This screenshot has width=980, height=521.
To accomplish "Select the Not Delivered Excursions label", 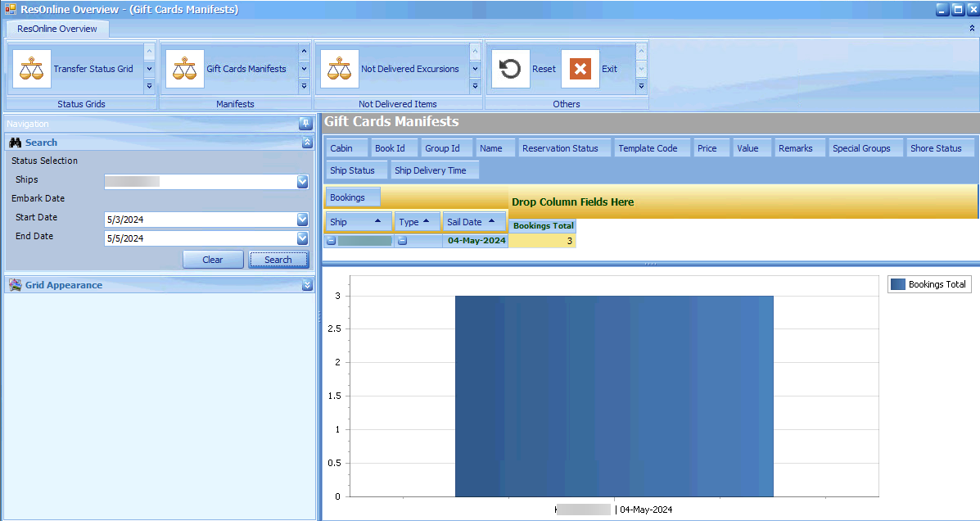I will [410, 69].
